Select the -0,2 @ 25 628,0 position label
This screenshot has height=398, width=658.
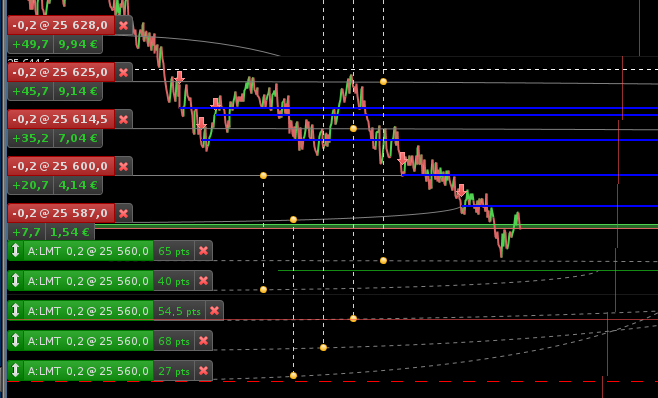pyautogui.click(x=61, y=26)
